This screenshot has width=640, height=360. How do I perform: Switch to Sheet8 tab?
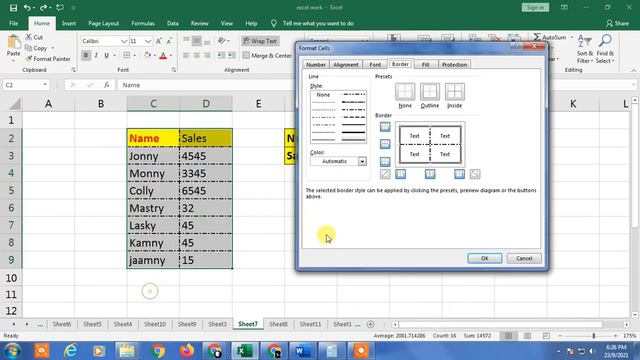(x=278, y=324)
